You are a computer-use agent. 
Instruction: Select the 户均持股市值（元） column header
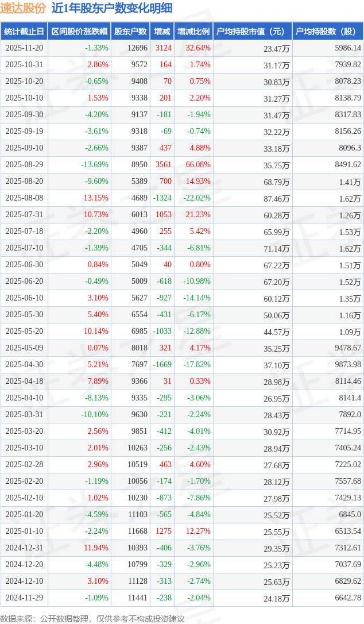pyautogui.click(x=252, y=32)
